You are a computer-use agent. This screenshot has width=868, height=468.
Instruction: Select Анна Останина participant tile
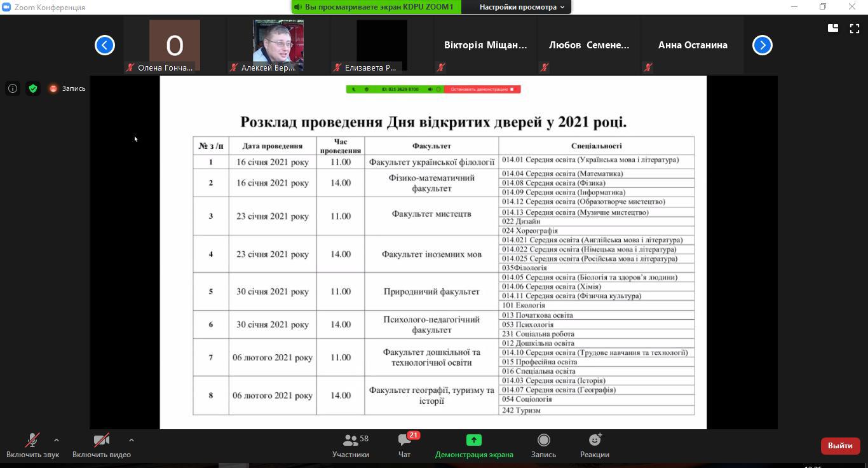click(693, 45)
